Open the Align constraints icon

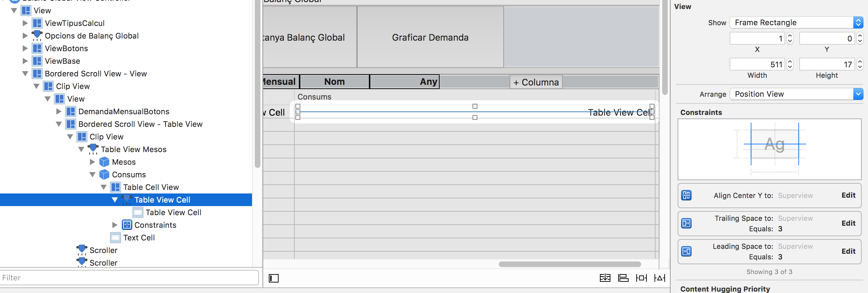pyautogui.click(x=623, y=278)
